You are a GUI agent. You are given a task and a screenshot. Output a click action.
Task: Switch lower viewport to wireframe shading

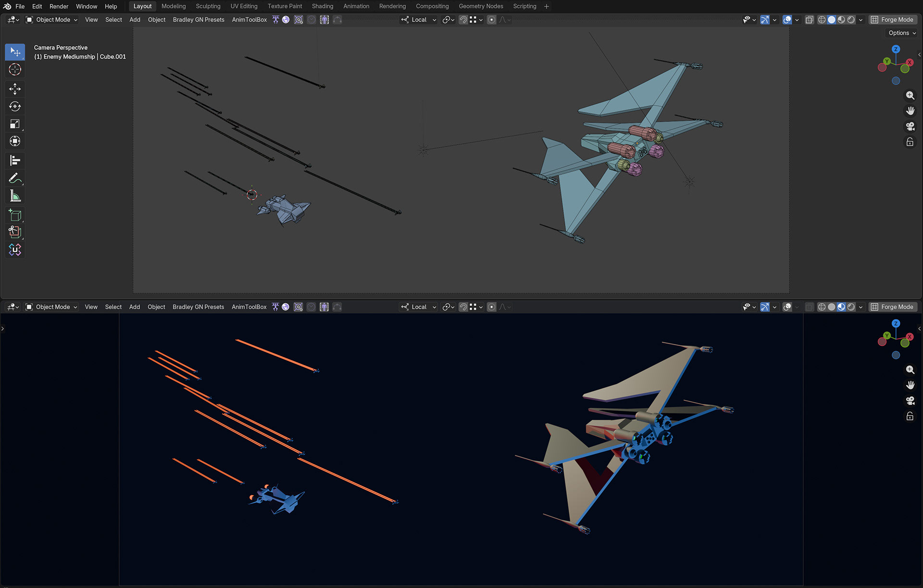coord(822,307)
